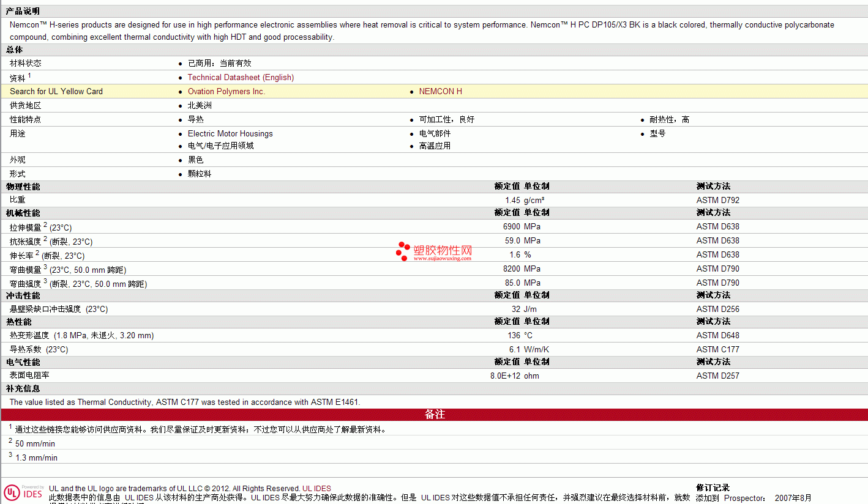Click the 1.45 specific gravity value

pos(512,201)
